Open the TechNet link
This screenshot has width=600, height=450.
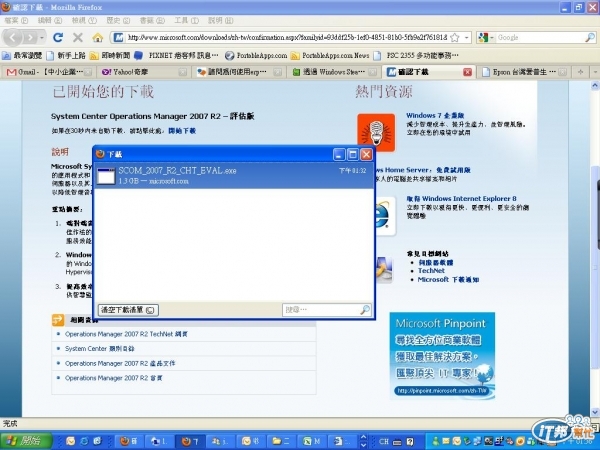(x=431, y=271)
